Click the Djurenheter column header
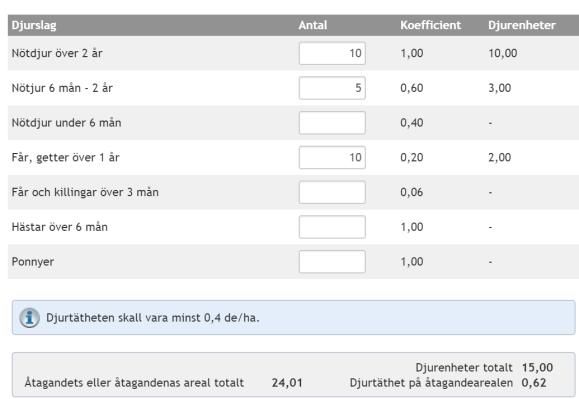Viewport: 579px width, 399px height. coord(522,25)
